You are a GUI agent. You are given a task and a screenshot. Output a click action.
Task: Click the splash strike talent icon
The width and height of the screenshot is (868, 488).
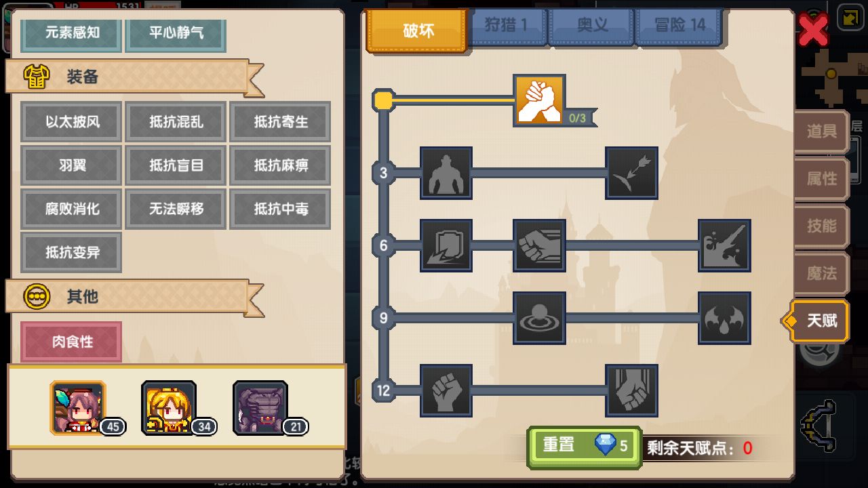pyautogui.click(x=725, y=245)
